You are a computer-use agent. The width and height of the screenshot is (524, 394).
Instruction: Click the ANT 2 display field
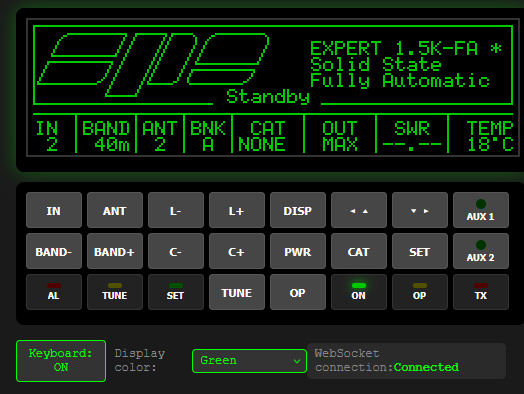point(160,136)
